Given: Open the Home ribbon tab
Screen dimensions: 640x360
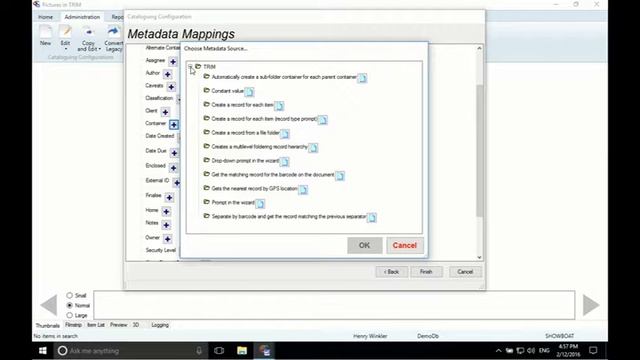Looking at the screenshot, I should 46,17.
